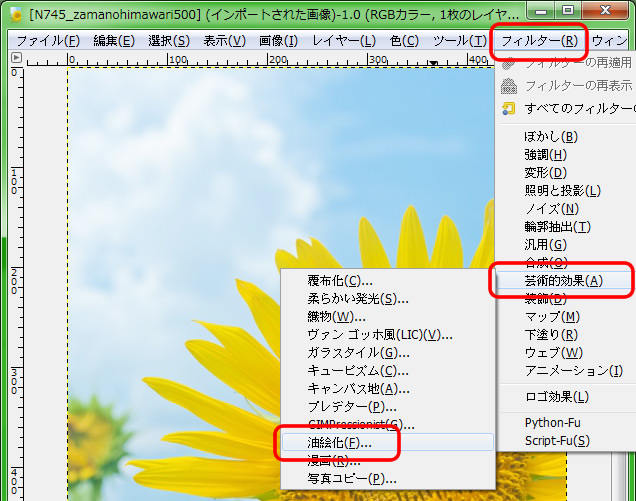
Task: Choose 柔らかい発光(S)... filter
Action: tap(388, 299)
